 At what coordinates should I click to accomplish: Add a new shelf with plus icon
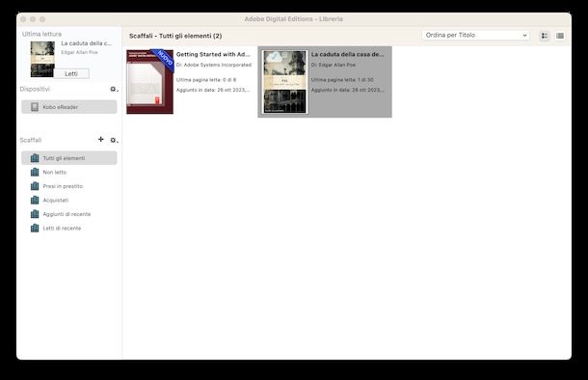coord(101,139)
